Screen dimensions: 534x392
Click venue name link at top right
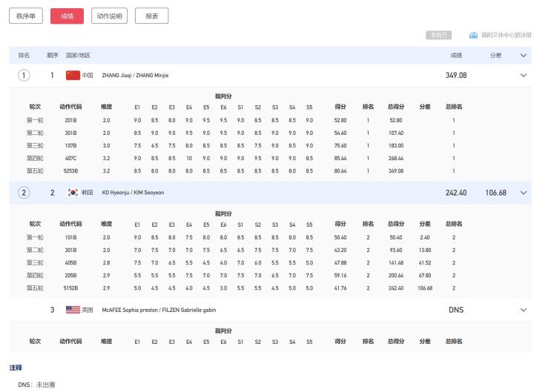click(x=506, y=36)
